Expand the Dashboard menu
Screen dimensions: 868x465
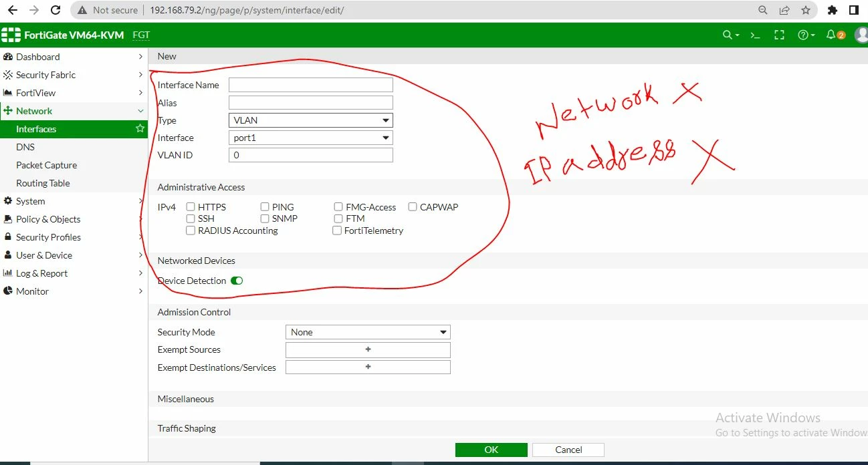tap(140, 57)
